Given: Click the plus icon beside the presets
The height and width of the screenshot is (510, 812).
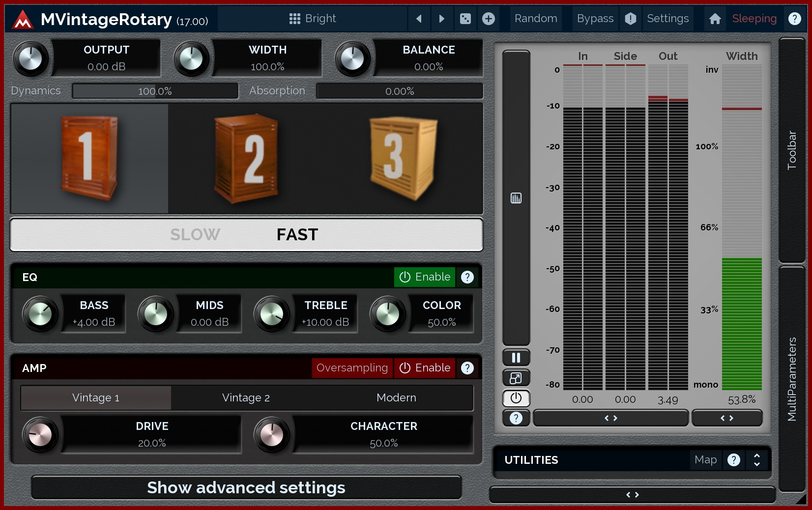Looking at the screenshot, I should click(488, 19).
